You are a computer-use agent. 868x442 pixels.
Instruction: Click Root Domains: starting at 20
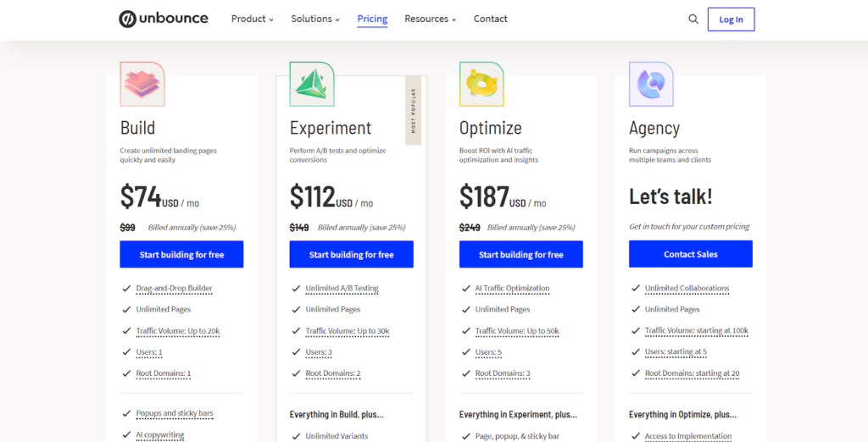[x=692, y=373]
